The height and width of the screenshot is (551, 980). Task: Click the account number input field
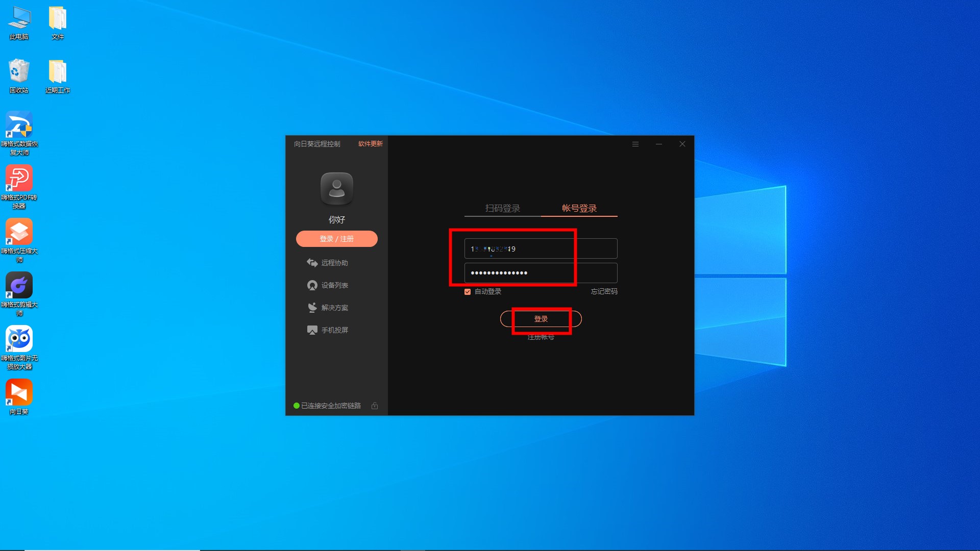click(x=541, y=248)
